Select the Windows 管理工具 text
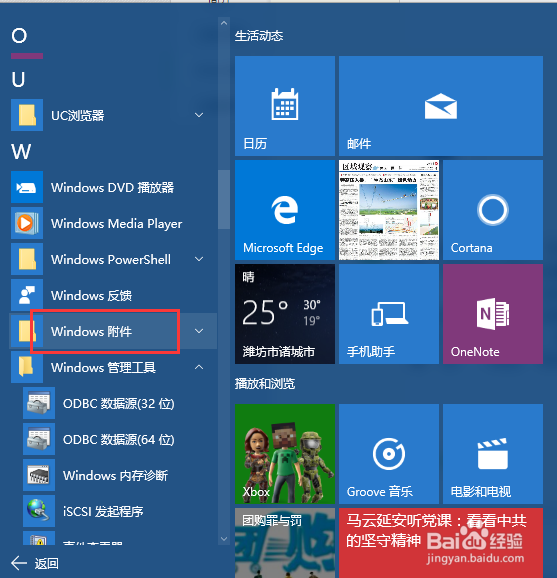The image size is (557, 578). point(103,368)
